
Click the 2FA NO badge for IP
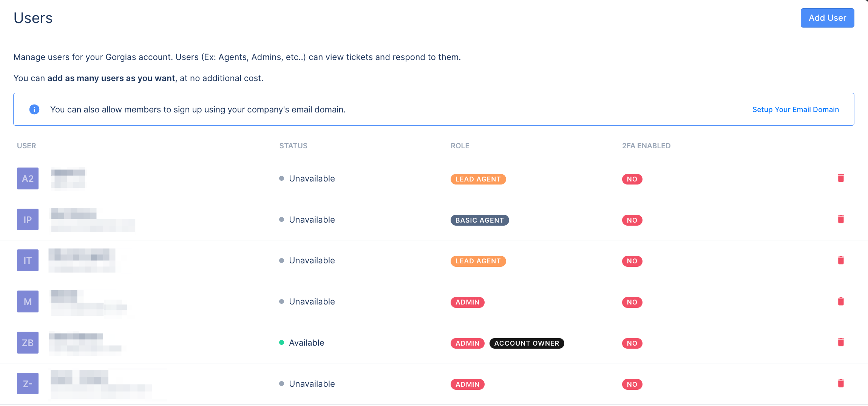[x=632, y=220]
